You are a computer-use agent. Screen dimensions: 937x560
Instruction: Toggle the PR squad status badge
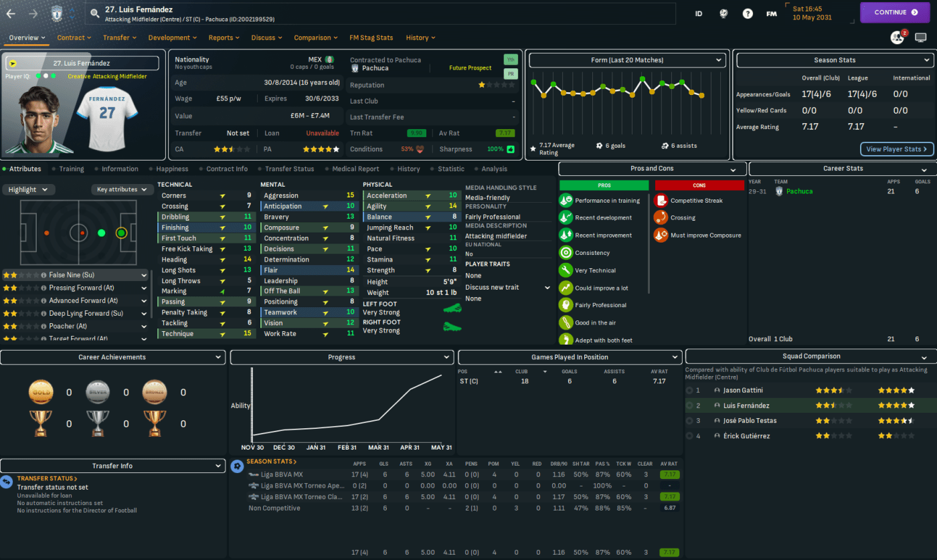click(x=511, y=74)
